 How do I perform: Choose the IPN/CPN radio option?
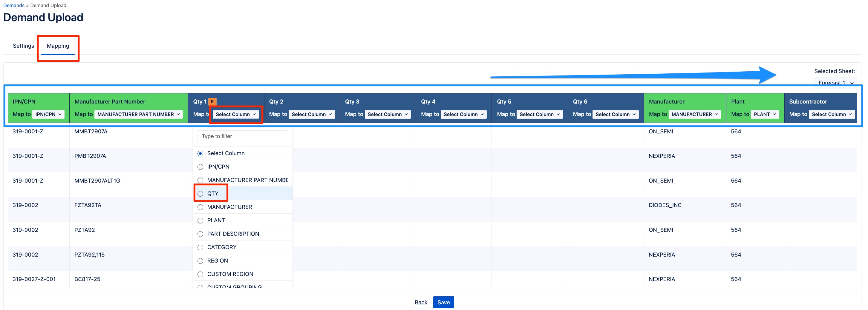200,167
